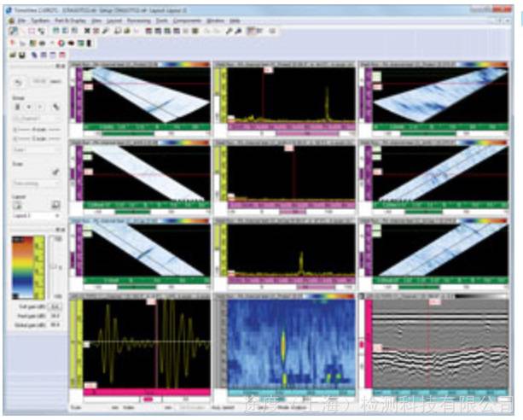Click the undo arrow button in left panel
The width and height of the screenshot is (523, 420).
pos(20,82)
